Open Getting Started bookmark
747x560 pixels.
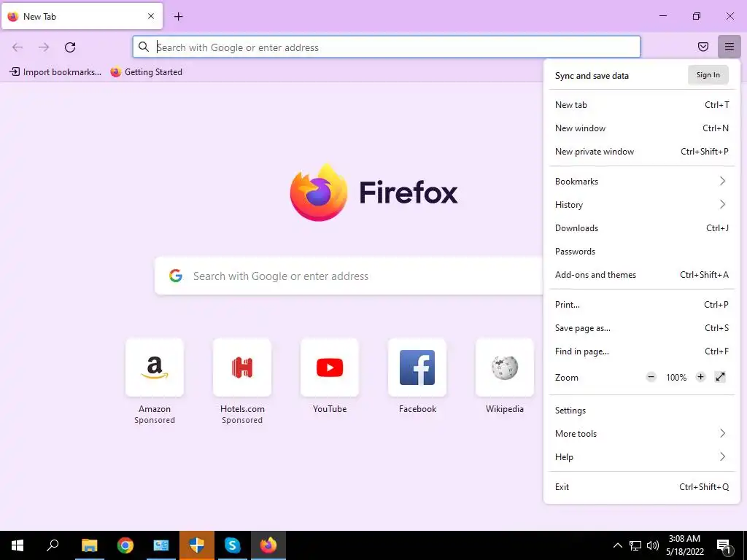click(146, 72)
